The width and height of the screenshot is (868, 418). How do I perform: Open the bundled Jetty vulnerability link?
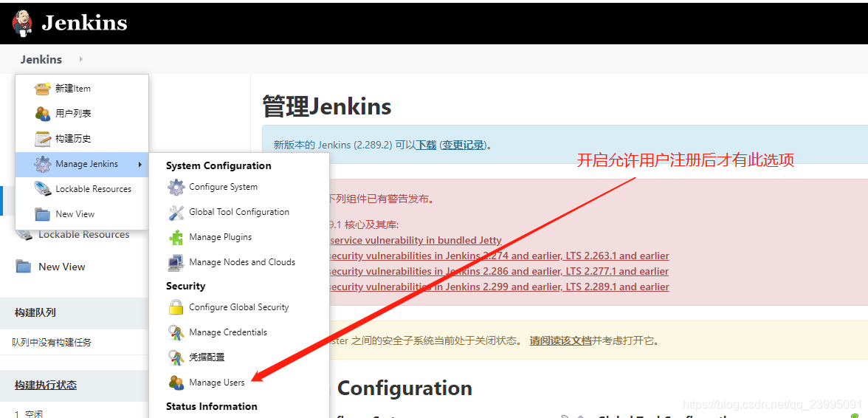[415, 240]
